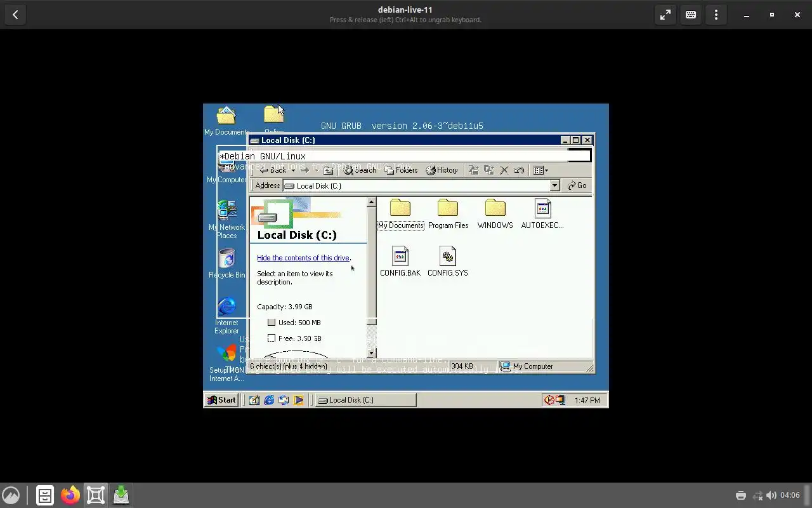The width and height of the screenshot is (812, 508).
Task: Open the My Network Places desktop icon
Action: tap(226, 220)
